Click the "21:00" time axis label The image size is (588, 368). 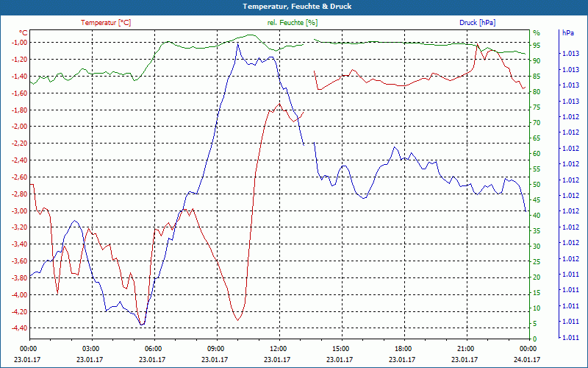coord(466,348)
